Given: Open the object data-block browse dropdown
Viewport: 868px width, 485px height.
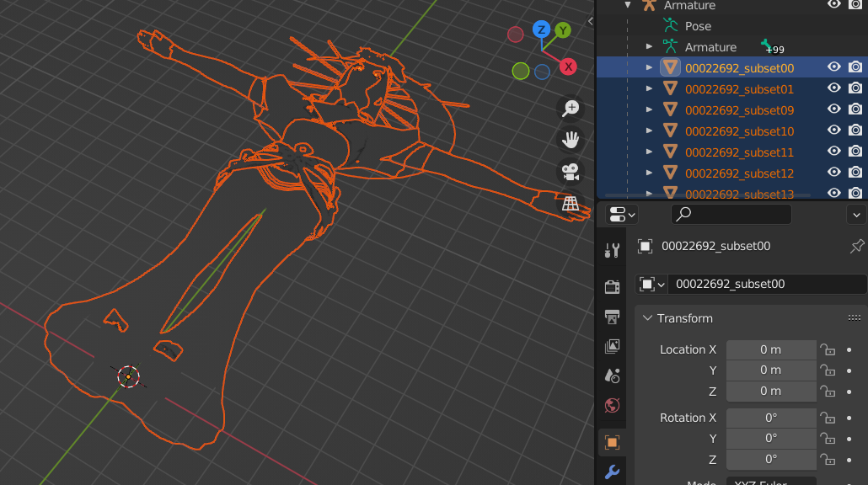Looking at the screenshot, I should [x=651, y=285].
